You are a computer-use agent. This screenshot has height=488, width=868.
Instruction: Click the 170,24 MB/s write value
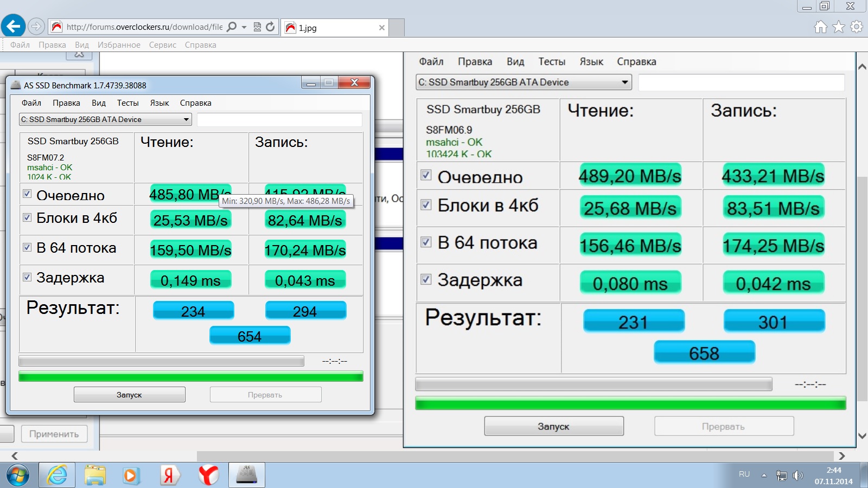point(305,249)
